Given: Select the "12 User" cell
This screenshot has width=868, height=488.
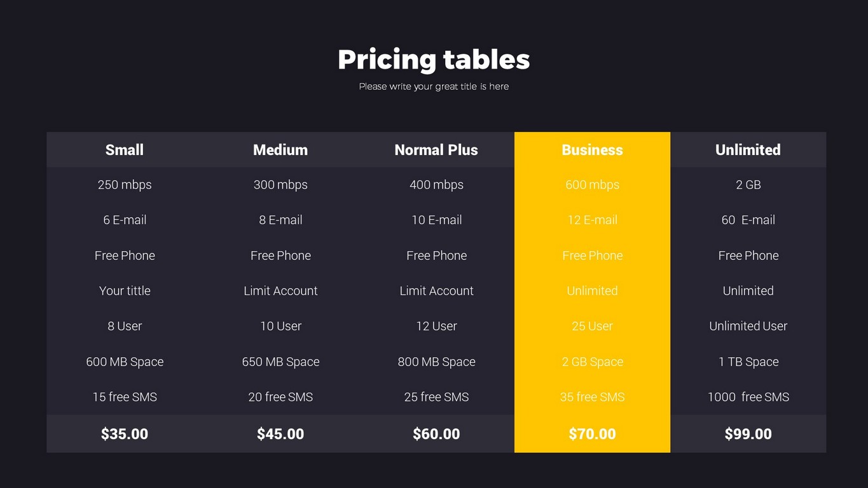Looking at the screenshot, I should [436, 326].
